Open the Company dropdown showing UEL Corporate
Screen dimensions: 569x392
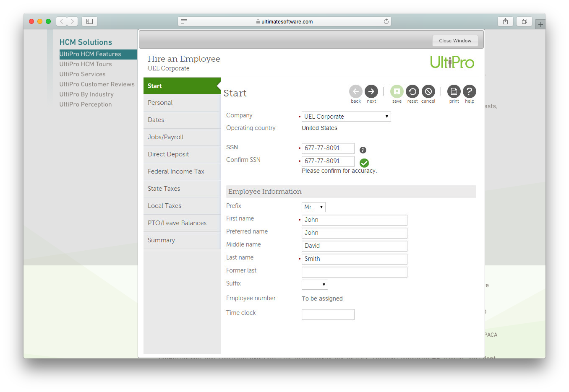pos(346,117)
